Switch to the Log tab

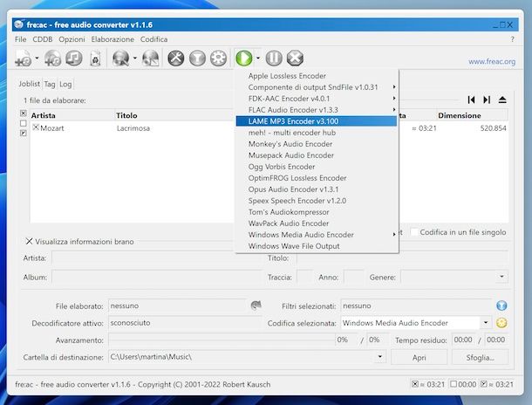(x=65, y=84)
